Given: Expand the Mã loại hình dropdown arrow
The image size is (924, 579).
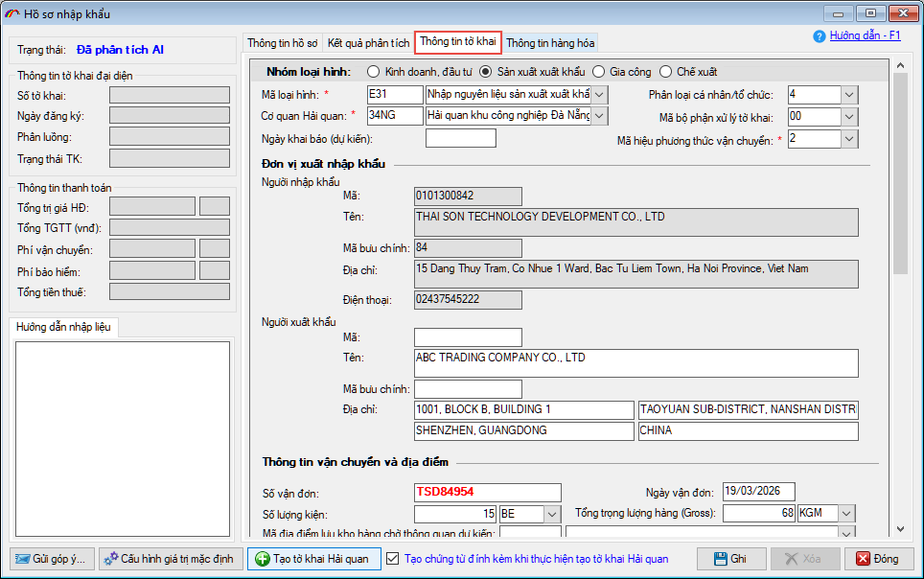Looking at the screenshot, I should pyautogui.click(x=600, y=94).
